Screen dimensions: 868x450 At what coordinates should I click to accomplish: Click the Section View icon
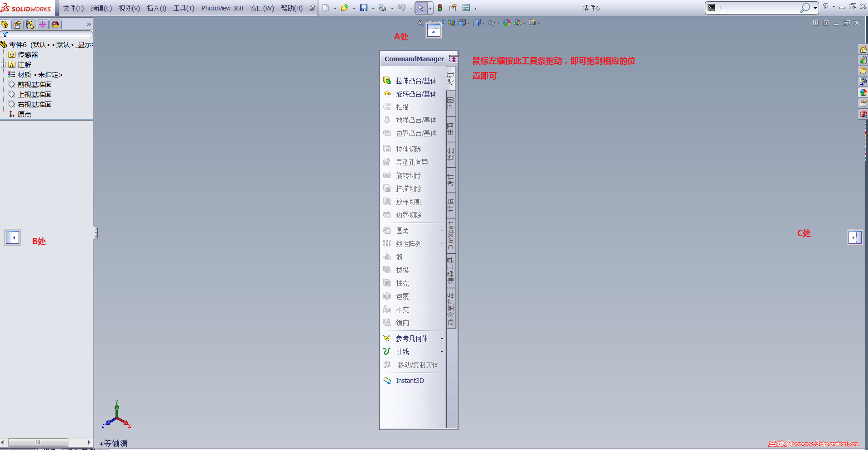coord(452,23)
